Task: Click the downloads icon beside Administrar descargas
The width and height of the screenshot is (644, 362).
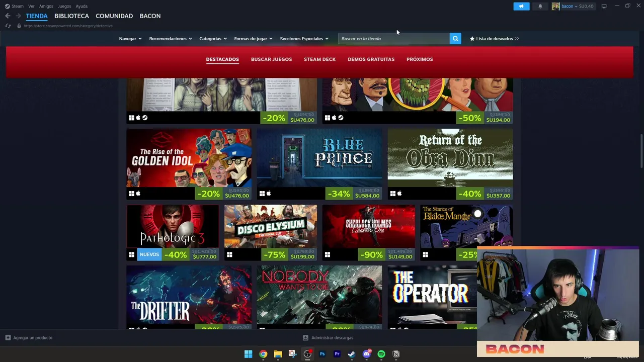Action: (x=305, y=338)
